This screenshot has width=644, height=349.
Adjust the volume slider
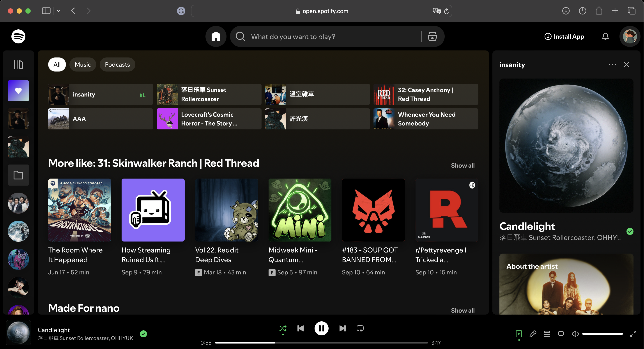point(602,334)
